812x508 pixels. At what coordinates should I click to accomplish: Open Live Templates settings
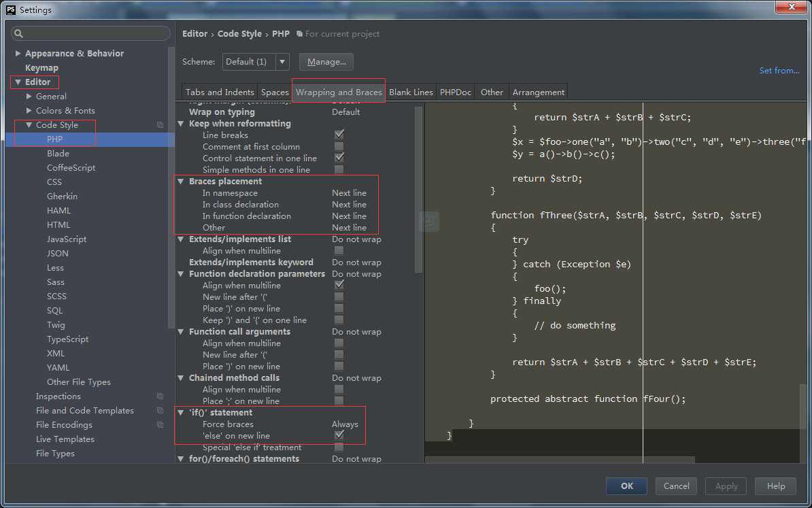tap(65, 439)
